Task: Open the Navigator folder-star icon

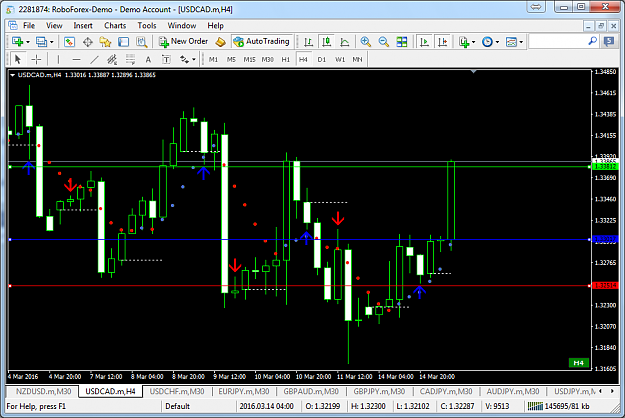Action: (x=105, y=41)
